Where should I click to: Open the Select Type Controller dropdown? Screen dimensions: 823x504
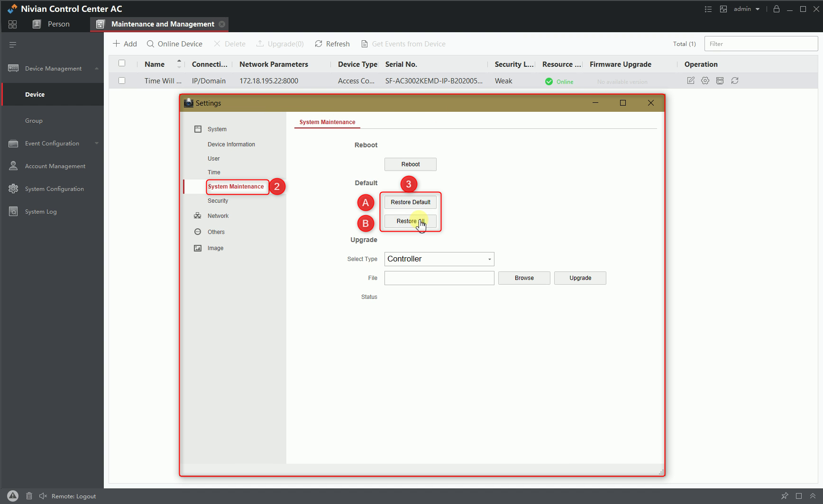point(439,259)
